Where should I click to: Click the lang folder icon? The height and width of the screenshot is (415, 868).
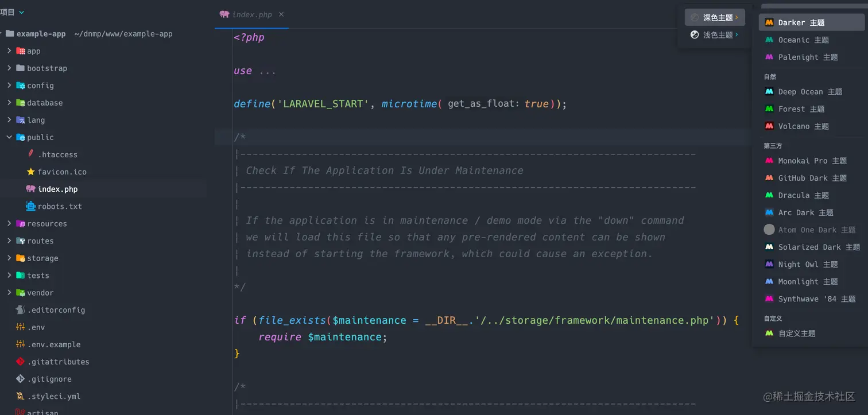point(21,120)
